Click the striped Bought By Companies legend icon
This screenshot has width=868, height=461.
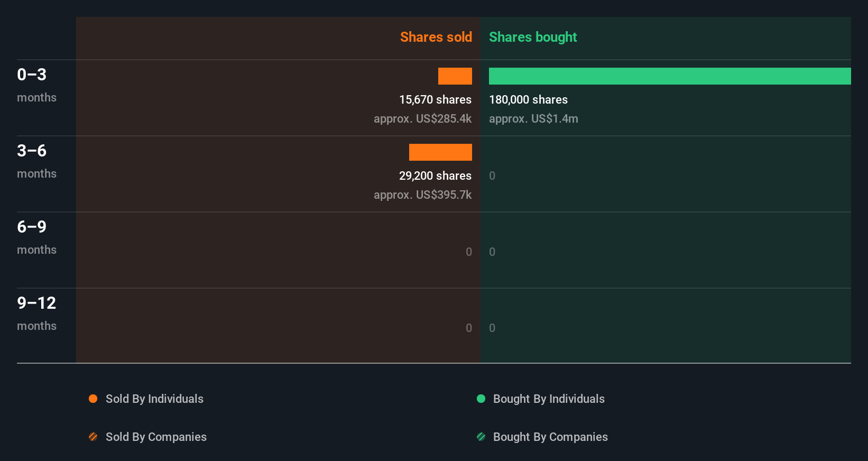click(481, 437)
